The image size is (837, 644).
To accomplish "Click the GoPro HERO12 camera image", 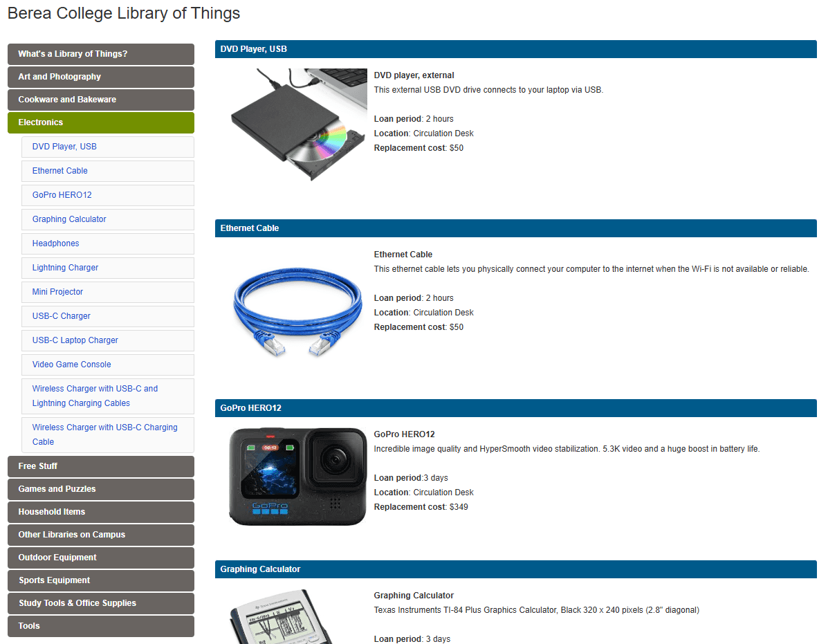I will click(x=298, y=477).
